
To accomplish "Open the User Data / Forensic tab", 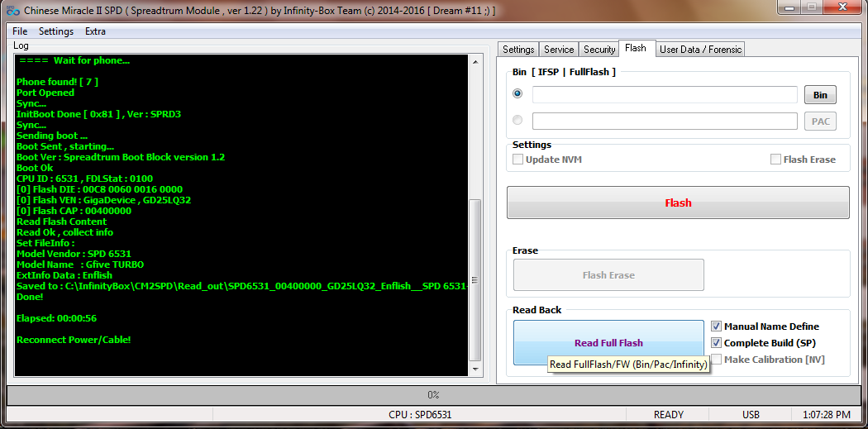I will point(700,50).
